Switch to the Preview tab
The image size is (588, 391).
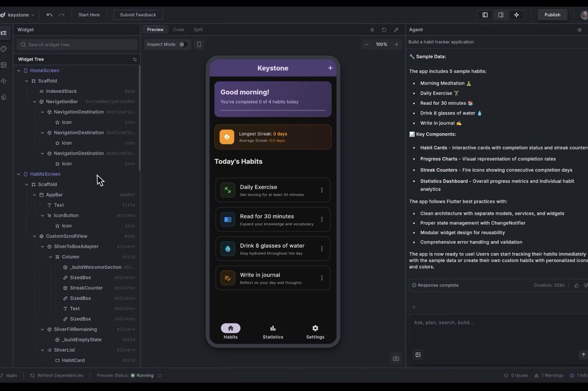coord(155,29)
